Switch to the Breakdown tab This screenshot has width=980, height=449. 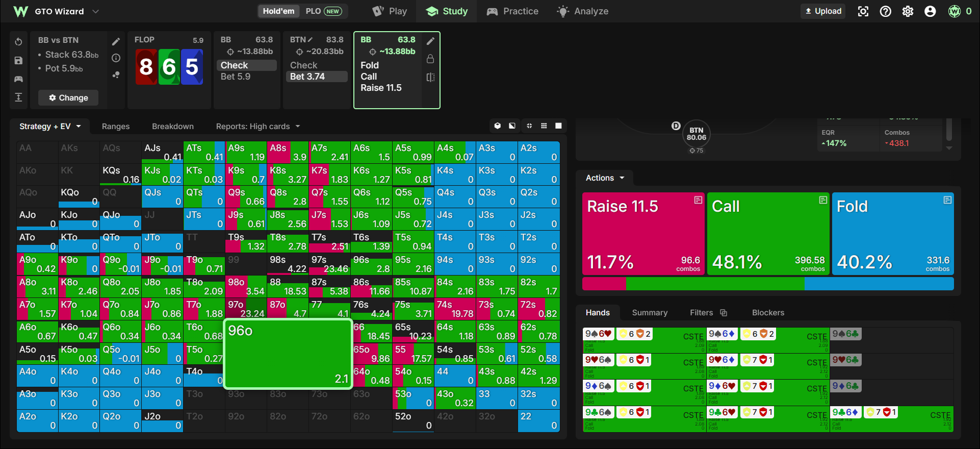click(173, 127)
